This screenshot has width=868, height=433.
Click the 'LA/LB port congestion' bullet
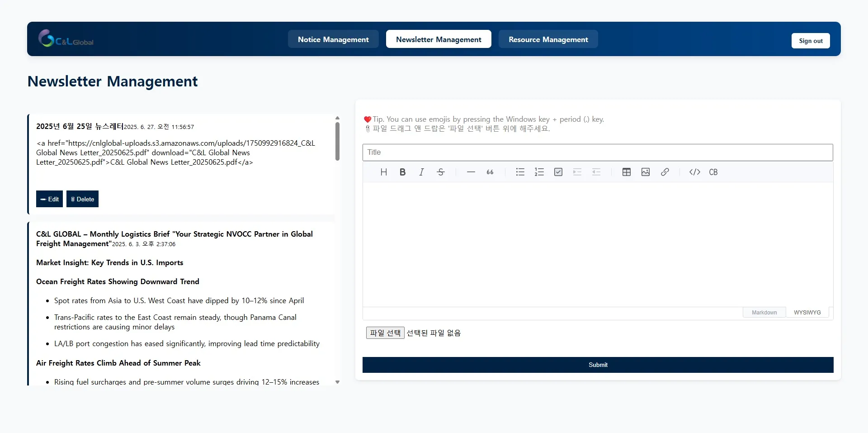coord(187,343)
